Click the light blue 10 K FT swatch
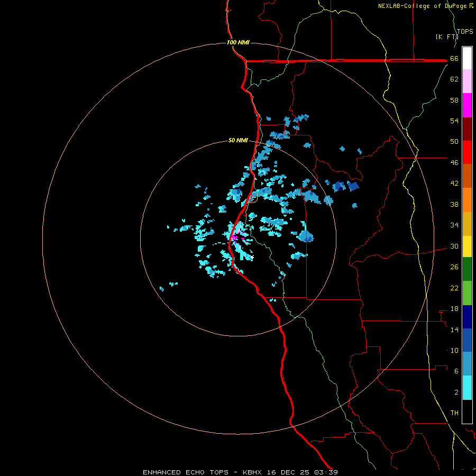This screenshot has width=476, height=476. pos(467,364)
